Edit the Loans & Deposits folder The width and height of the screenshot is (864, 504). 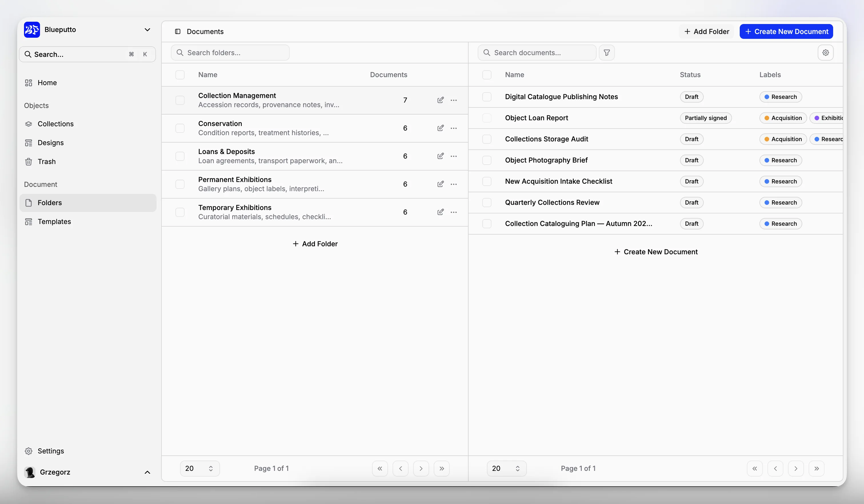pyautogui.click(x=441, y=156)
